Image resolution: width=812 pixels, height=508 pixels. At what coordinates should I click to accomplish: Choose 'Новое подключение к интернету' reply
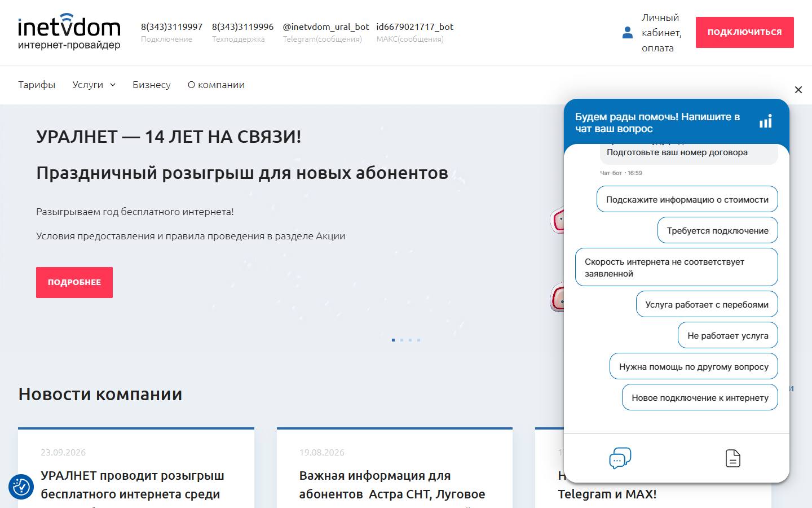point(700,397)
